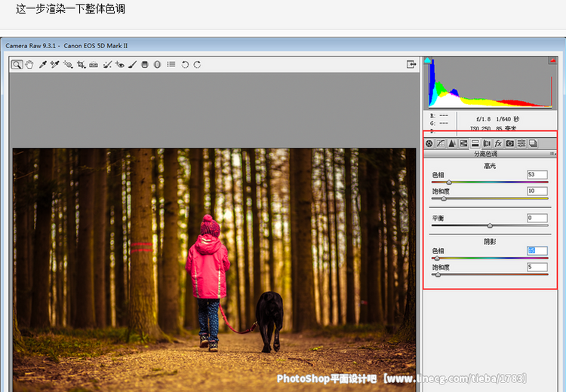Toggle full screen mode icon
The image size is (566, 392).
click(x=411, y=64)
